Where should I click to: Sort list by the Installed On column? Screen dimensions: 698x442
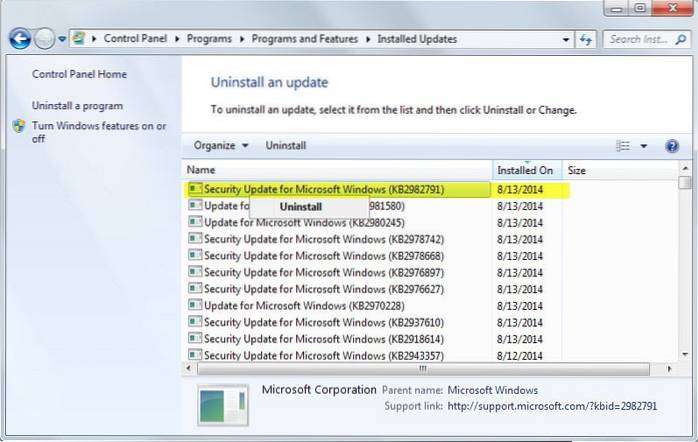click(x=525, y=171)
